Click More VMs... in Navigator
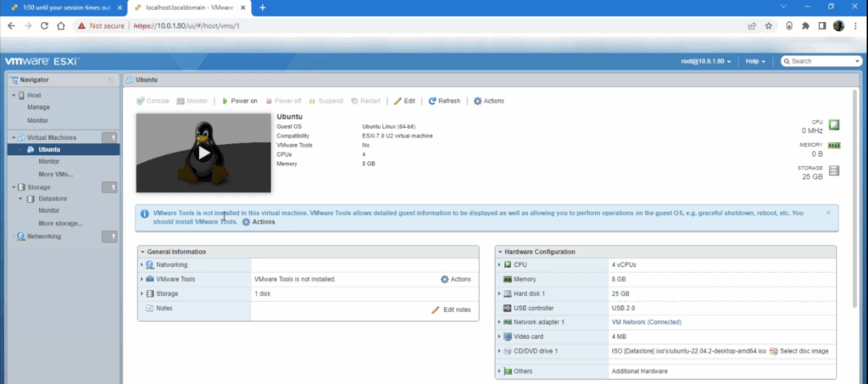Image resolution: width=868 pixels, height=384 pixels. (55, 175)
